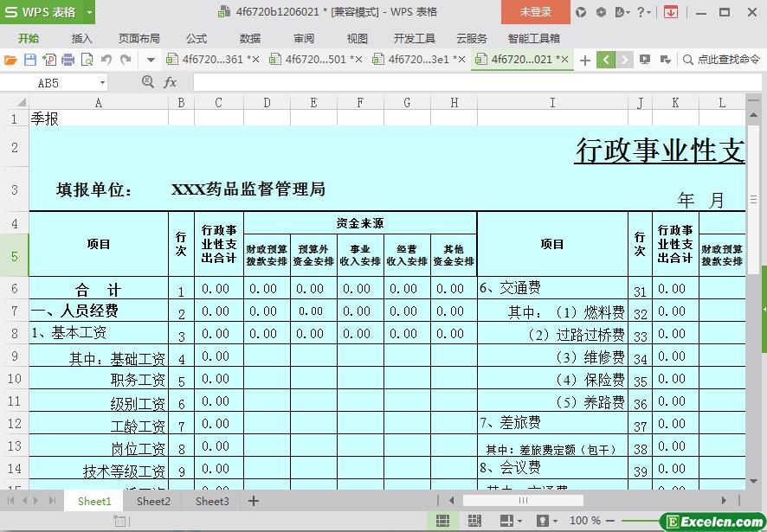Open a new document tab with plus
Screen dimensions: 767x532
pos(585,60)
